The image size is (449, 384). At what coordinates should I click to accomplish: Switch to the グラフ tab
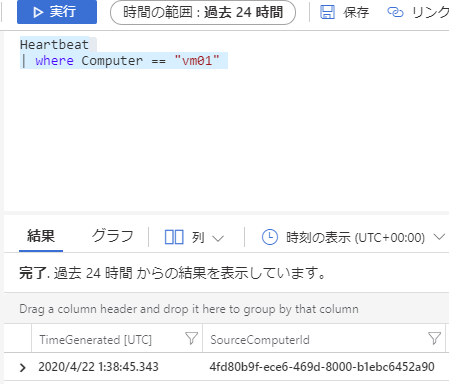click(x=113, y=236)
